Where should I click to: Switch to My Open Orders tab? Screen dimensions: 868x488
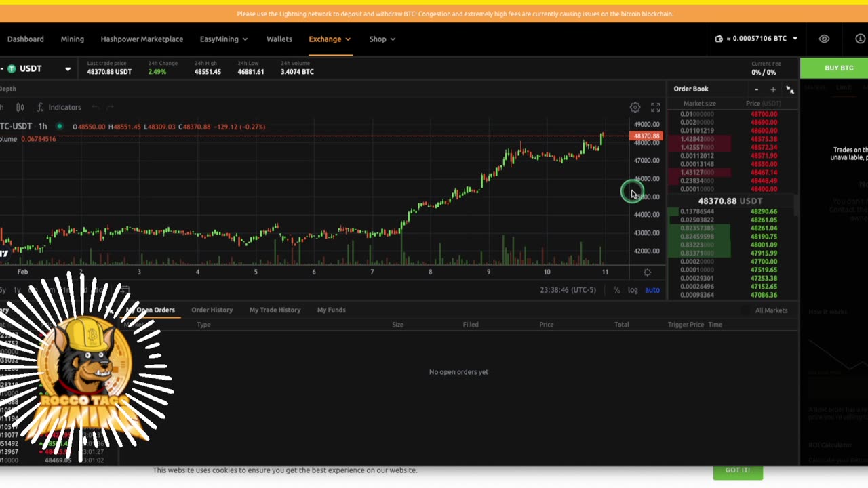coord(150,310)
